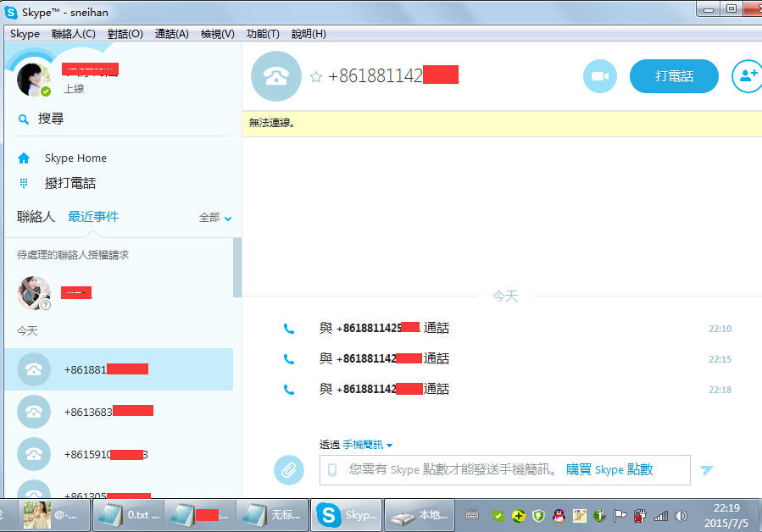Open the 本地... drive taskbar item
Screen dimensions: 762x532
(420, 515)
